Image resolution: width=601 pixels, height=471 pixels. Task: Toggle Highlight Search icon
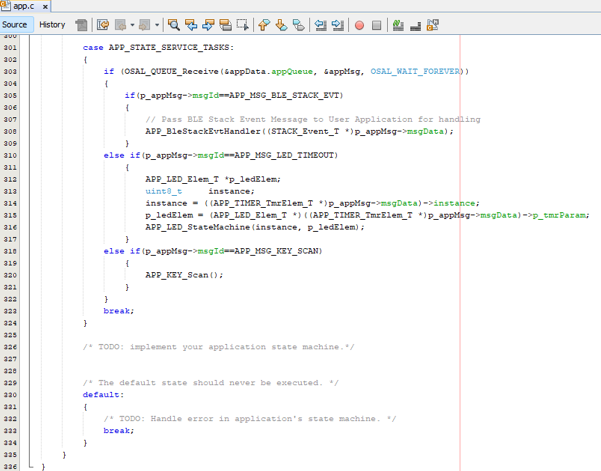[225, 25]
